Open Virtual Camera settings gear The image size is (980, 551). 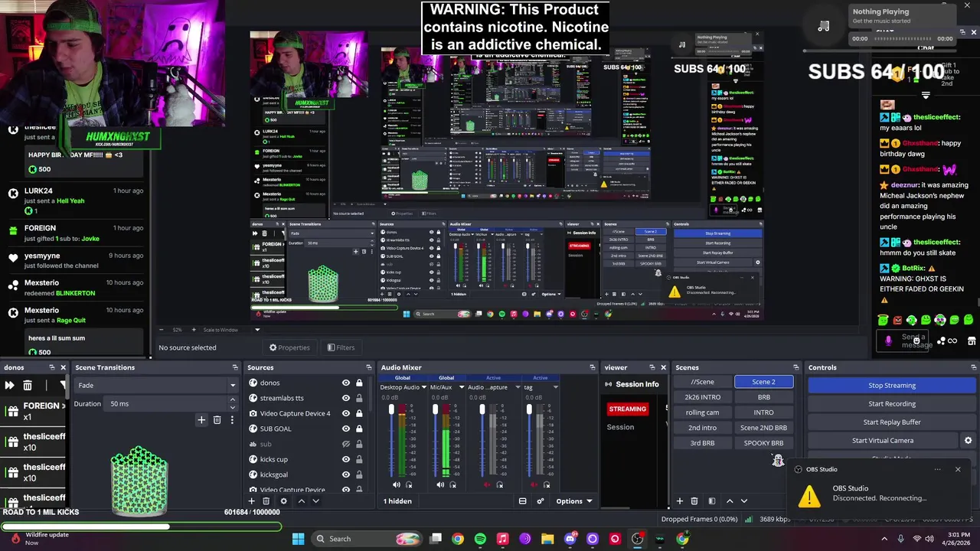(x=968, y=441)
